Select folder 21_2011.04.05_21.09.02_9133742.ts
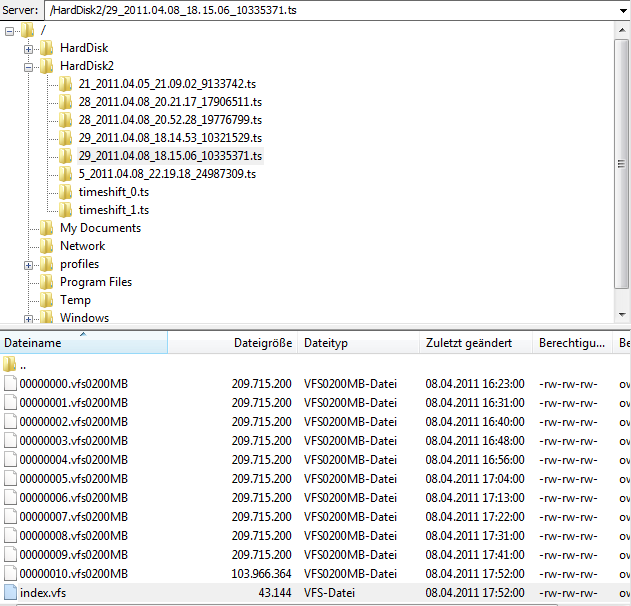The height and width of the screenshot is (606, 631). point(167,84)
